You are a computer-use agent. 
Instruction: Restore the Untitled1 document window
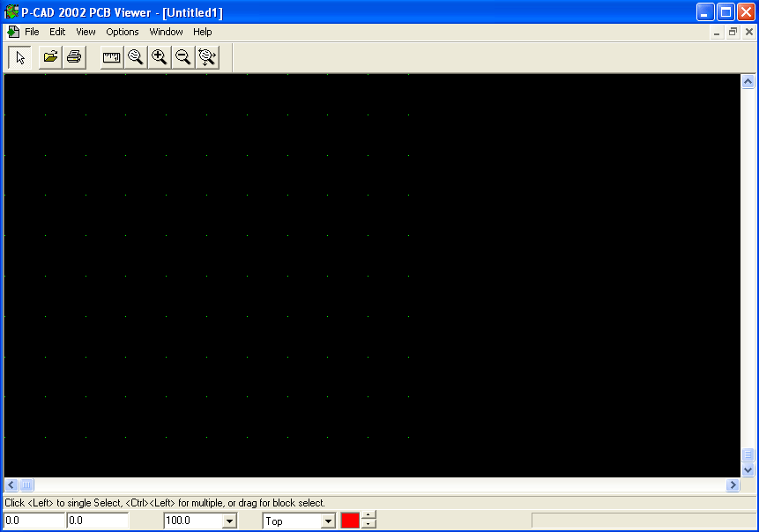[x=733, y=33]
